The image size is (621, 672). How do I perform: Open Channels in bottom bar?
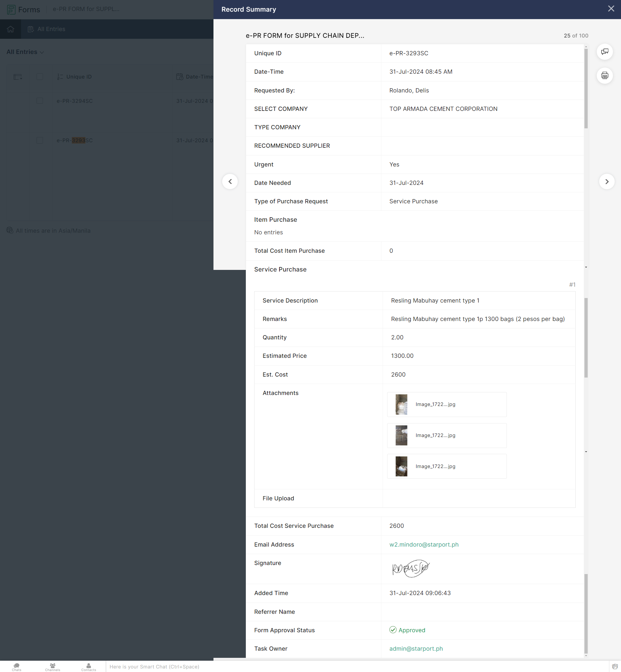[52, 667]
